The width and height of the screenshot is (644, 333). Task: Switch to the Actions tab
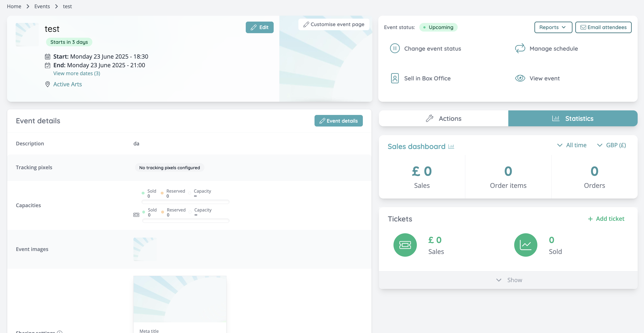pyautogui.click(x=443, y=118)
